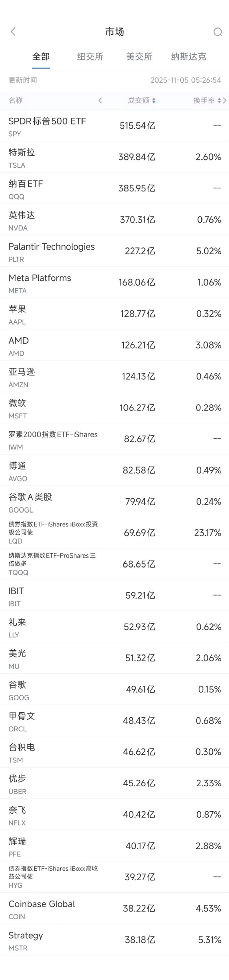This screenshot has width=229, height=980.
Task: Tap the back arrow to return
Action: 14,31
